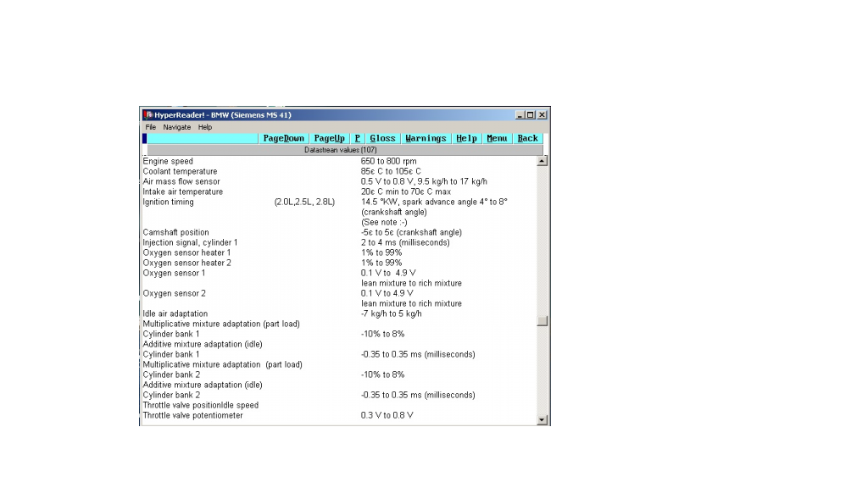Image resolution: width=868 pixels, height=488 pixels.
Task: Show the Warnings page
Action: [x=426, y=138]
